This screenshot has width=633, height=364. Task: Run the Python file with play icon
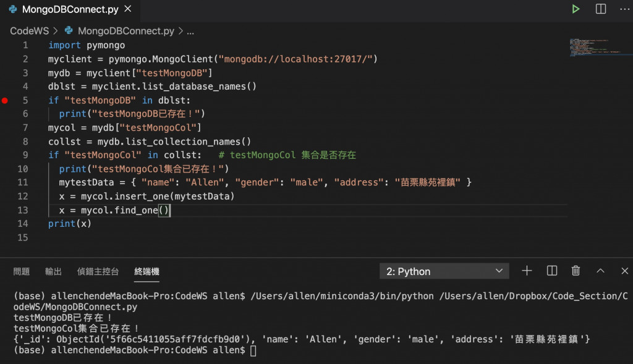click(x=576, y=9)
